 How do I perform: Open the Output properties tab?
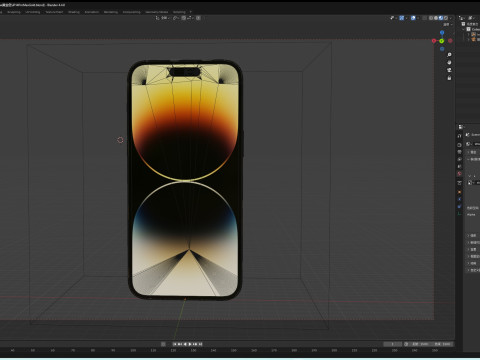[x=459, y=152]
